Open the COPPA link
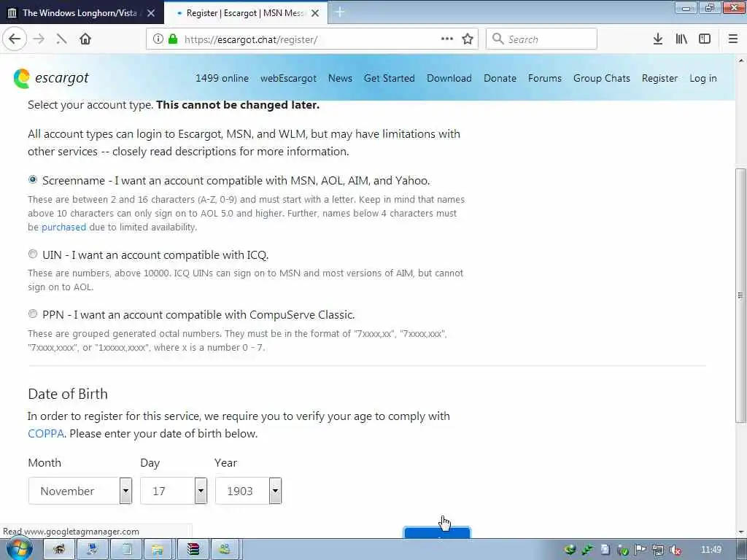The width and height of the screenshot is (747, 560). click(x=46, y=433)
